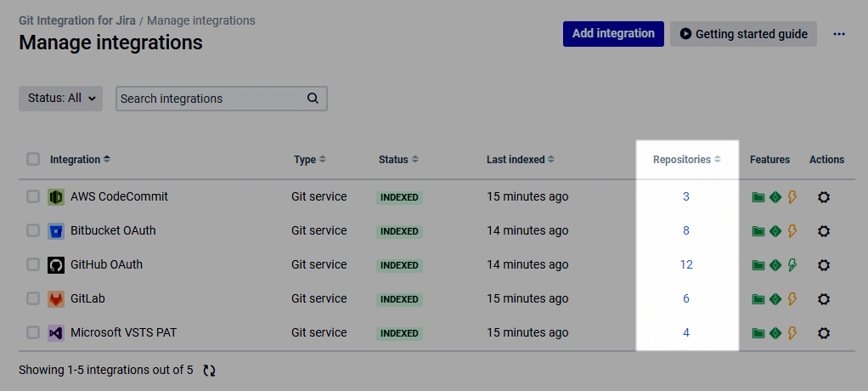868x391 pixels.
Task: Click the AWS CodeCommit webhook lightning icon
Action: (x=792, y=197)
